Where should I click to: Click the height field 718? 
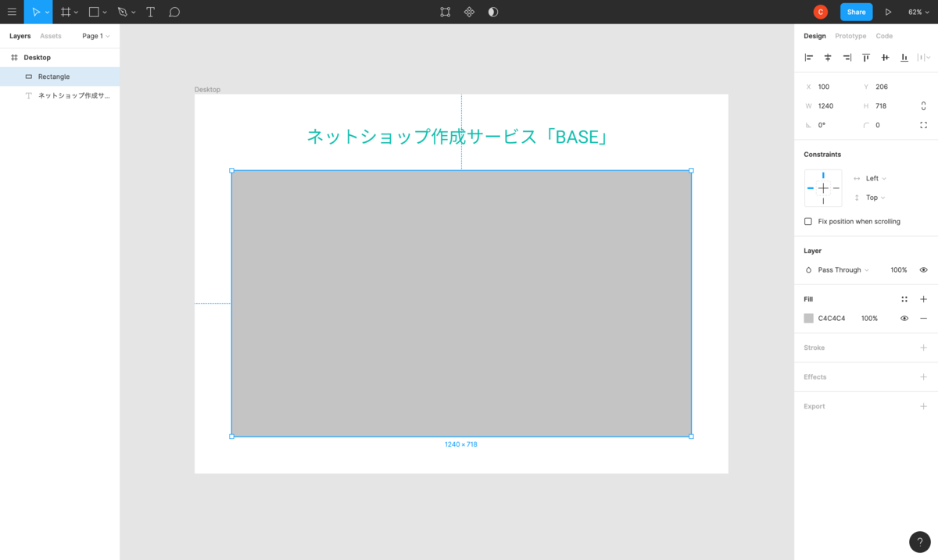(886, 105)
